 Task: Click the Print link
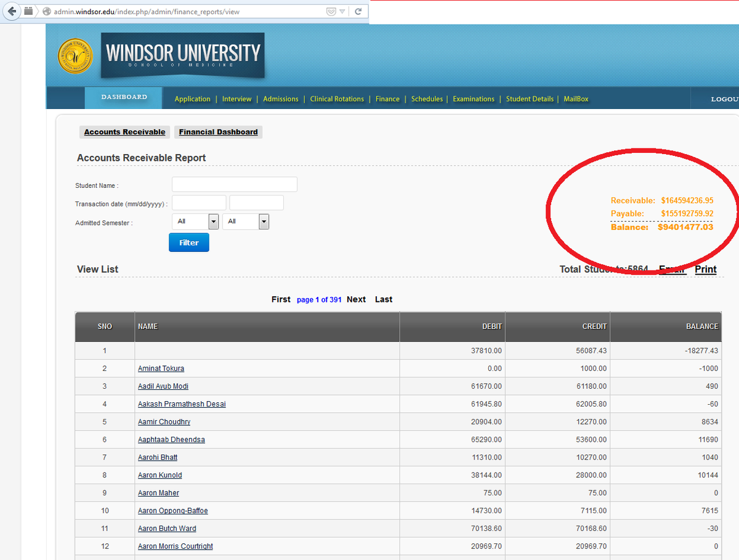[706, 269]
